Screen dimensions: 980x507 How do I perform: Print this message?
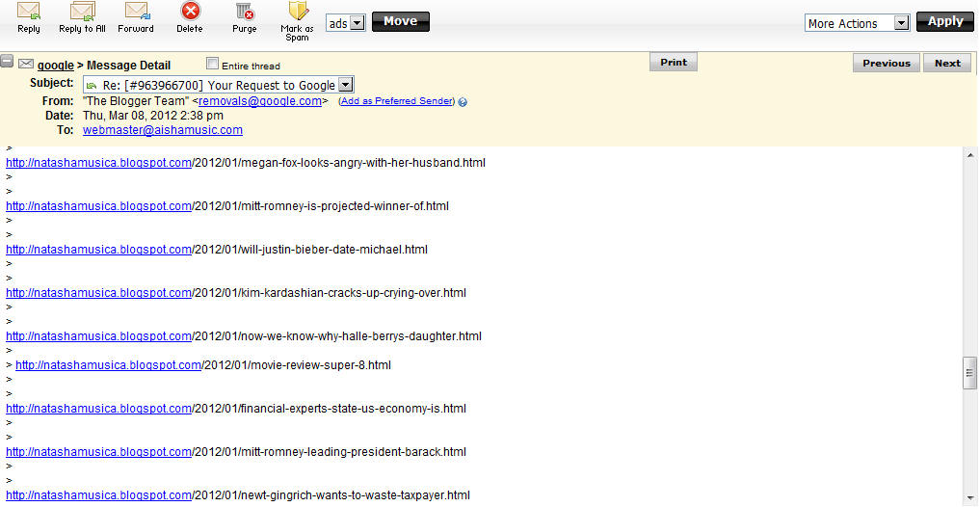click(674, 62)
